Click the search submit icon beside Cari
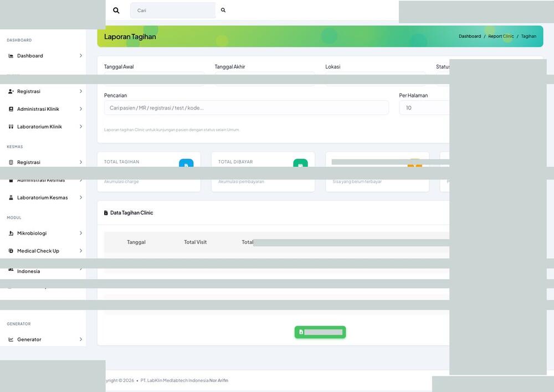 point(223,10)
